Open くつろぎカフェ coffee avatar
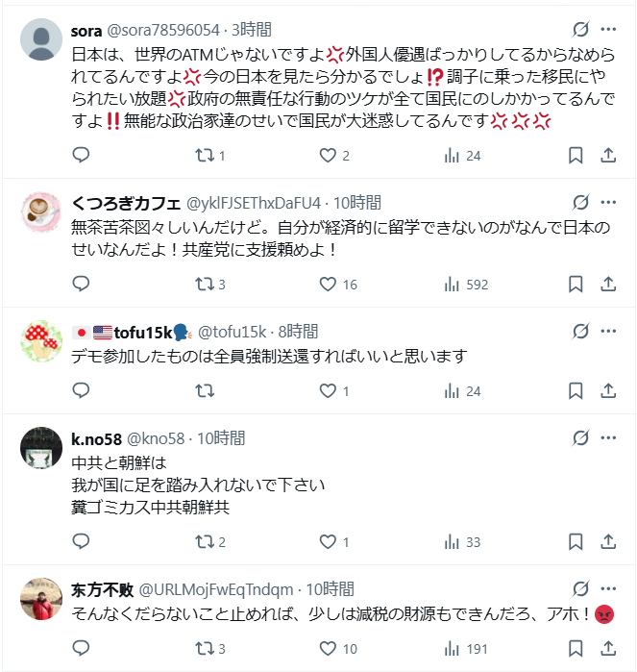The width and height of the screenshot is (637, 672). click(x=41, y=212)
